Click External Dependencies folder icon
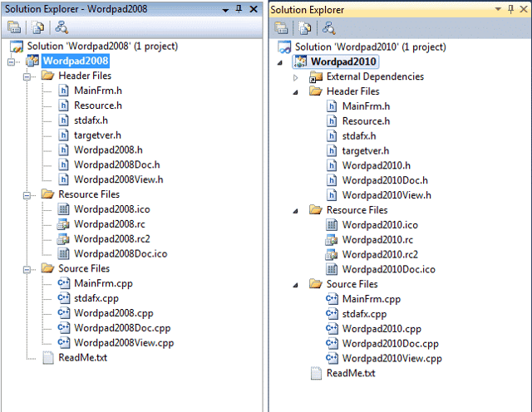 tap(316, 77)
